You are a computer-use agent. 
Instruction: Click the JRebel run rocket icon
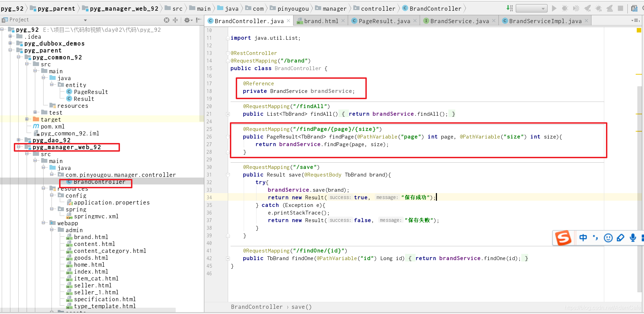pyautogui.click(x=587, y=8)
